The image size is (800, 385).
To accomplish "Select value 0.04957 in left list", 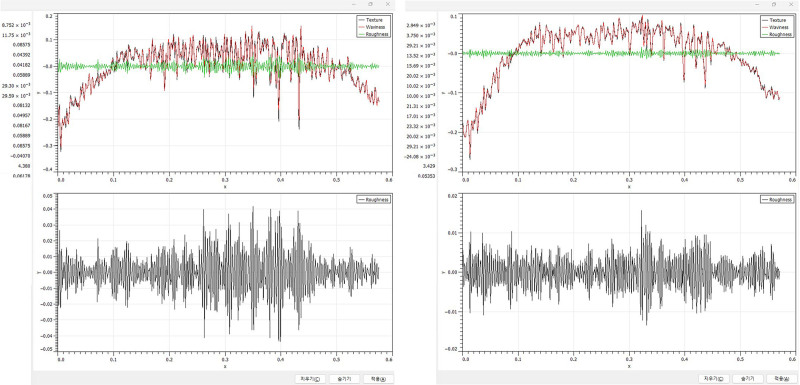I will click(21, 115).
